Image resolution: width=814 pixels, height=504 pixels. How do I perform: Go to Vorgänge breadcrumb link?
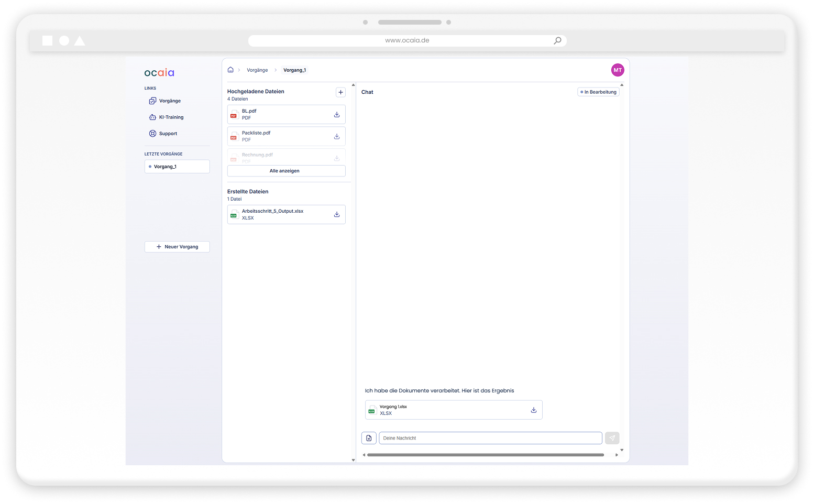click(257, 70)
